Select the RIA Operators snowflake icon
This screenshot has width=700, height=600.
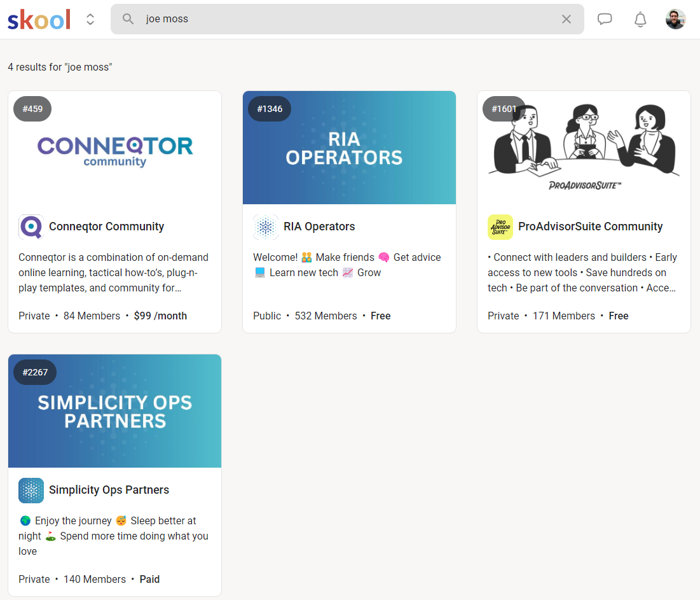click(x=265, y=227)
